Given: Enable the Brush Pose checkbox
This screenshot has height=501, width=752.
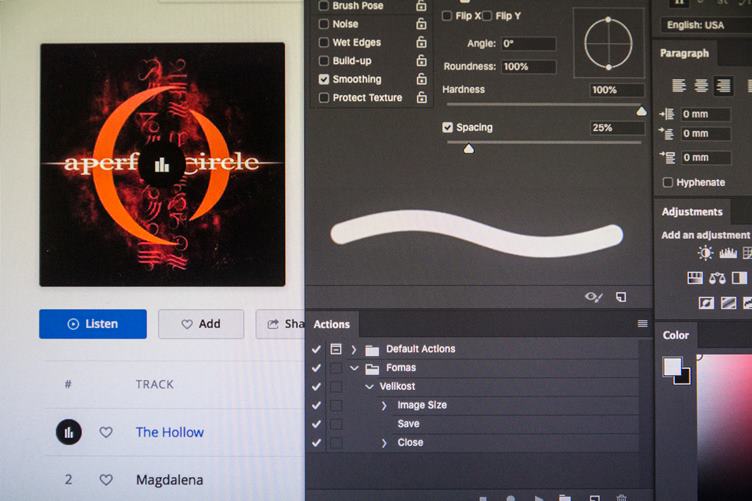Looking at the screenshot, I should pyautogui.click(x=324, y=5).
